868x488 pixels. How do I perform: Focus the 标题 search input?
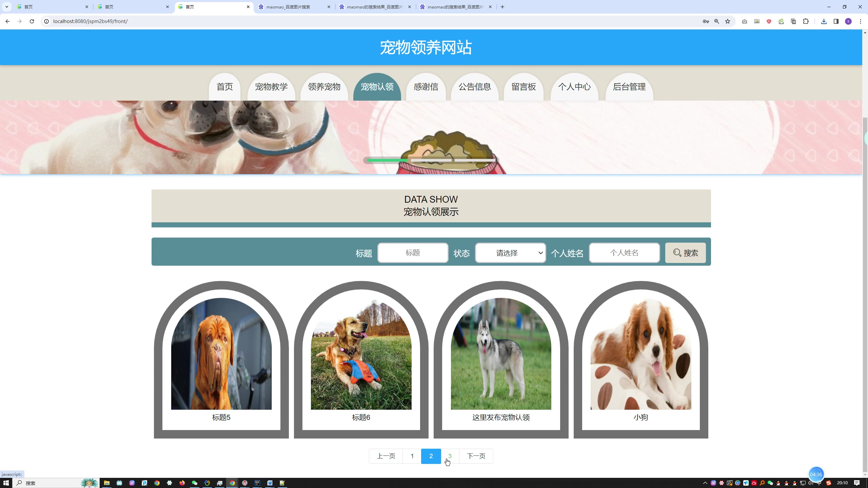coord(413,253)
